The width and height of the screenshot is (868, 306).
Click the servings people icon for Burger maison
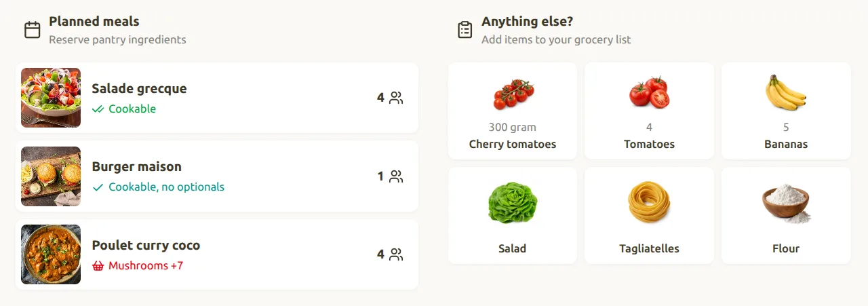(x=397, y=176)
